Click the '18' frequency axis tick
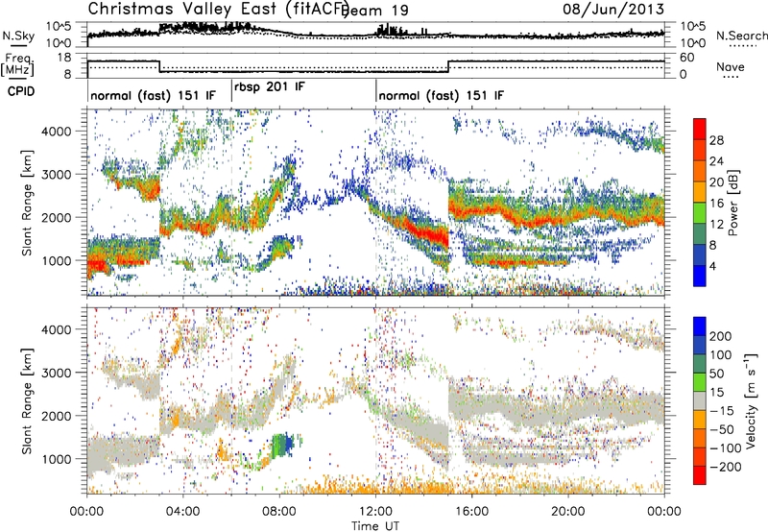 coord(64,58)
